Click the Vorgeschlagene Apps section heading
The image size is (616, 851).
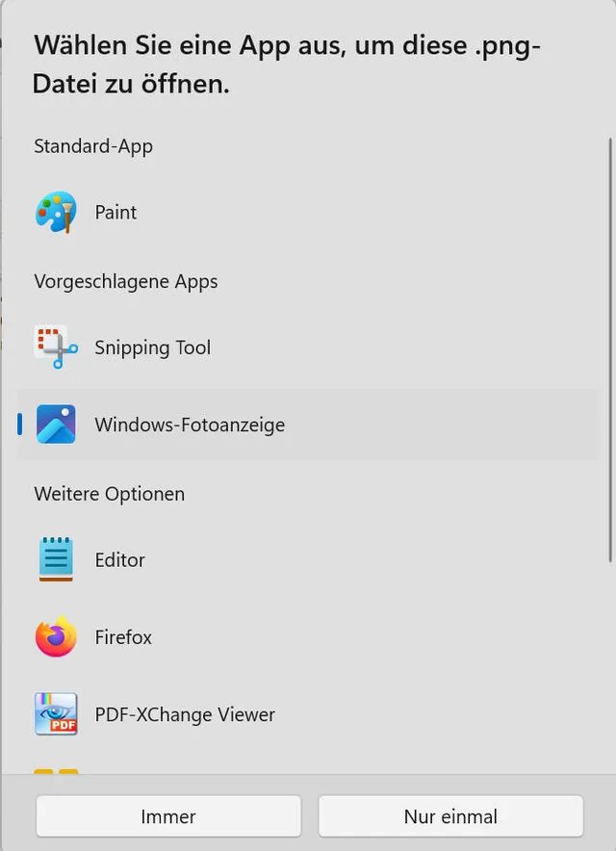click(126, 281)
